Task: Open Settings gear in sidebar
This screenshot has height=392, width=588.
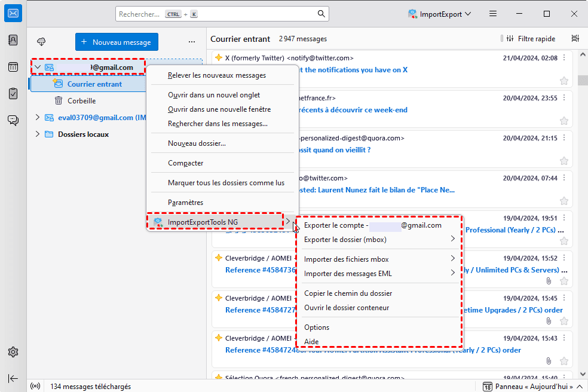Action: [13, 352]
